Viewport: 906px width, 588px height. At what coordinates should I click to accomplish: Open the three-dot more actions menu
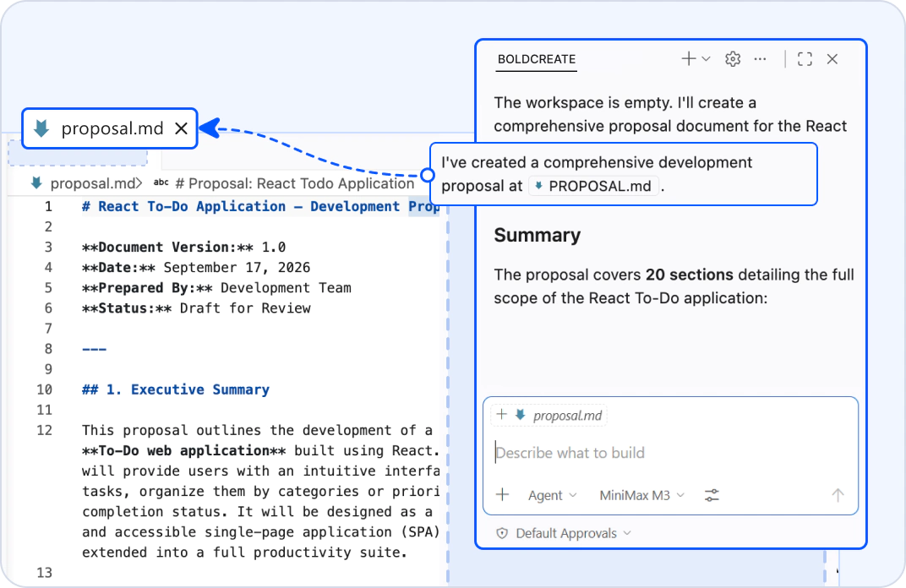tap(760, 59)
